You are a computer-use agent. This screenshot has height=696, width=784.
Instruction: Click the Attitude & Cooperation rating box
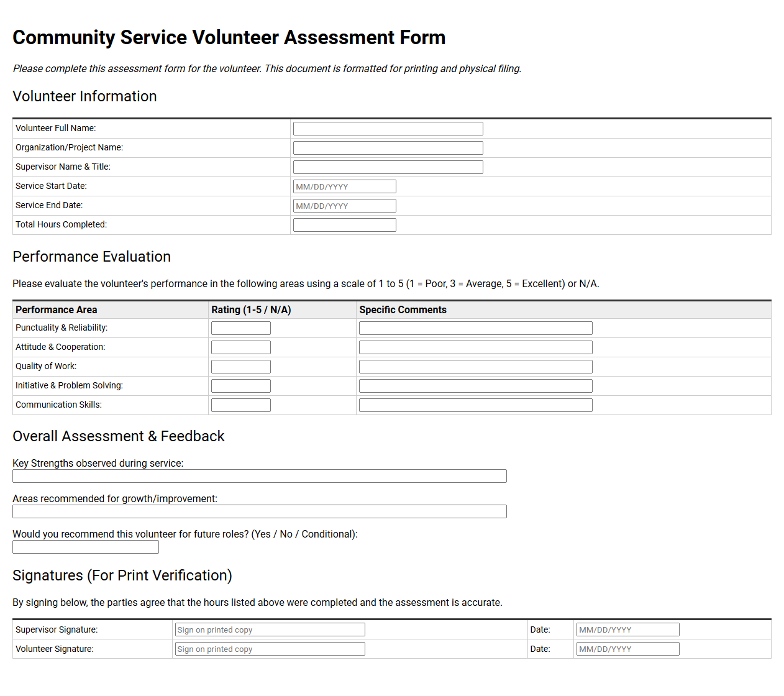tap(240, 347)
